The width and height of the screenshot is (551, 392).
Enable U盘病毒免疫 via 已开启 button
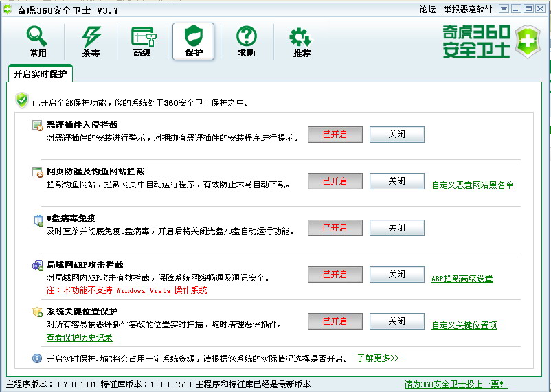(x=335, y=228)
